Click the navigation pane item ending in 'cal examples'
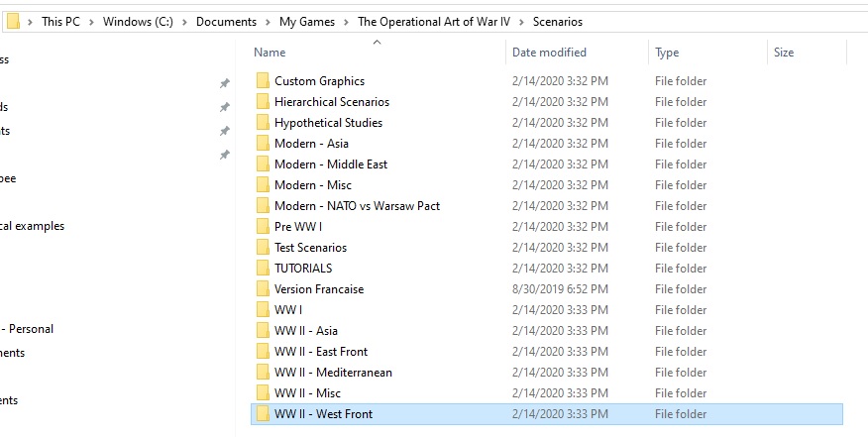This screenshot has height=437, width=868. point(32,226)
